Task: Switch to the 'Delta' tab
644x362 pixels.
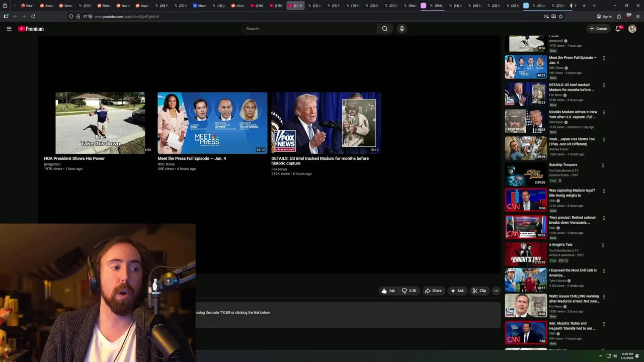Action: [x=103, y=6]
